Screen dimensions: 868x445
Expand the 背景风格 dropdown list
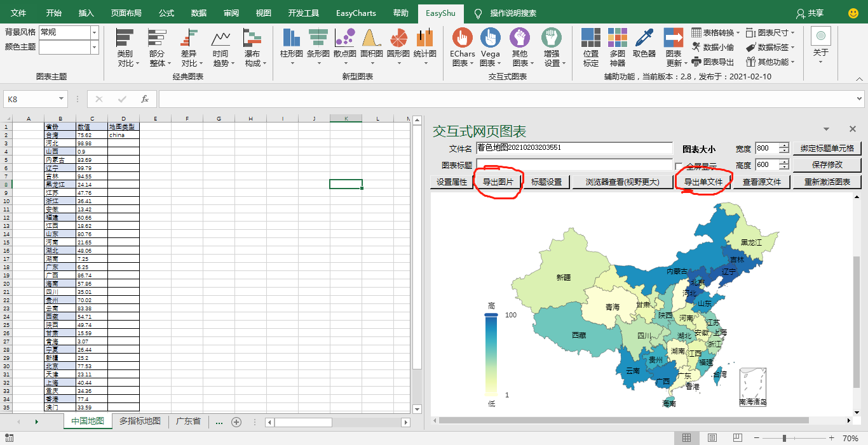[94, 32]
